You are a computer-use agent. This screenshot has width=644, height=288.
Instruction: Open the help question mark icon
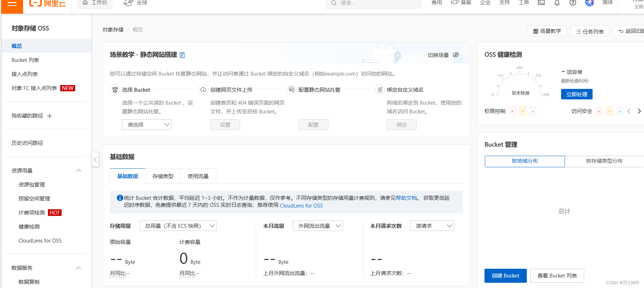(573, 3)
